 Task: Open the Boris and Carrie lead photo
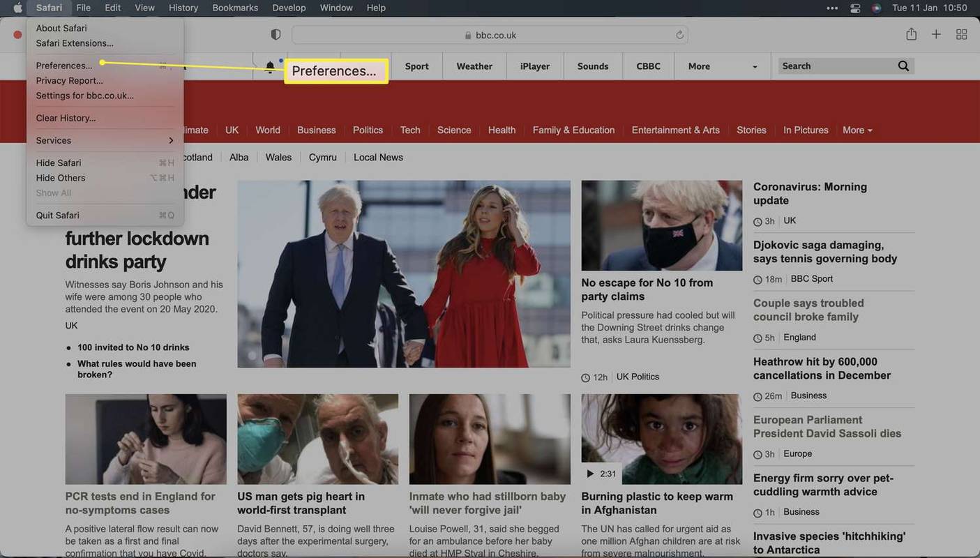[404, 274]
